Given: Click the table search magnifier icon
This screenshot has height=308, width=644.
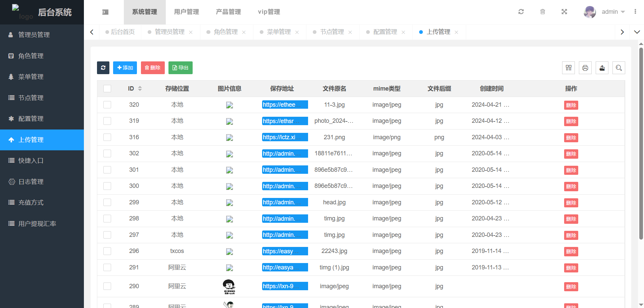Looking at the screenshot, I should pos(618,68).
